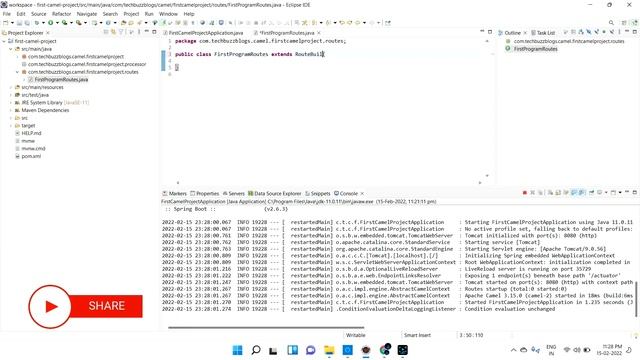Select mvnw.cmd in Project Explorer
640x360 pixels.
pos(33,149)
